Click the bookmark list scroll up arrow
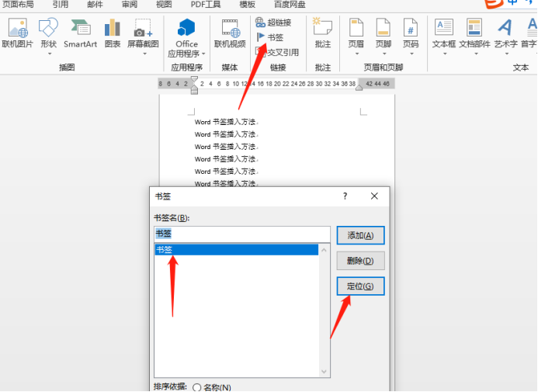This screenshot has width=538, height=392. click(x=324, y=250)
